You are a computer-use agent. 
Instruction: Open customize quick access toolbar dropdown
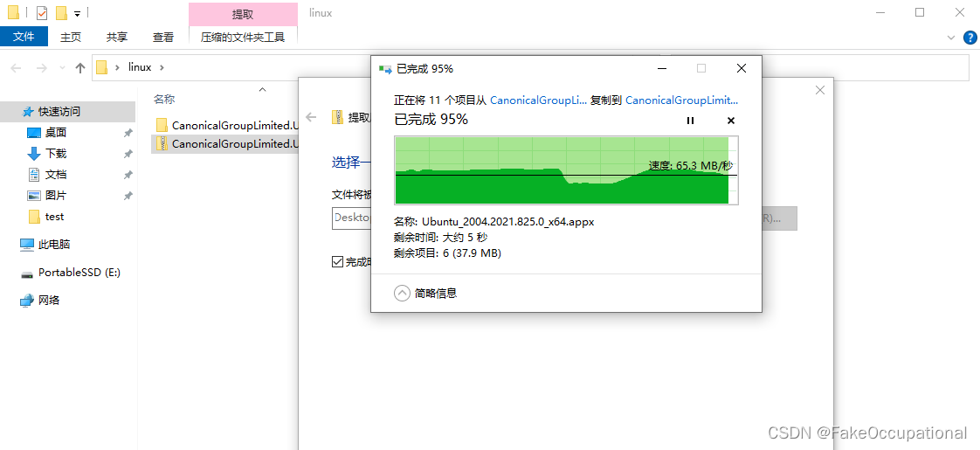click(x=77, y=13)
